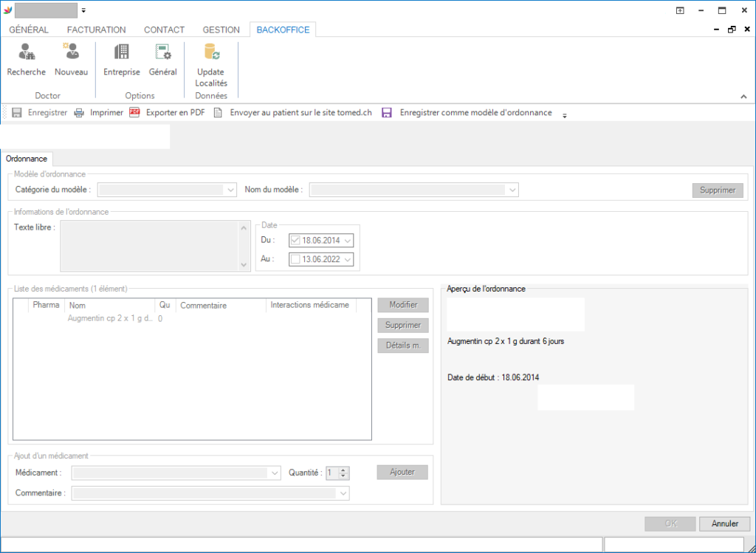
Task: Open Général options icon
Action: pyautogui.click(x=162, y=53)
